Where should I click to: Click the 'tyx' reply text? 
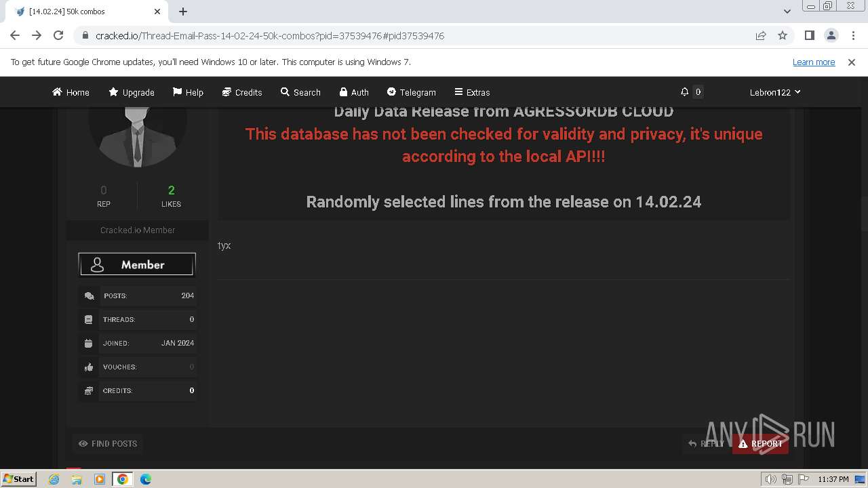pyautogui.click(x=224, y=245)
